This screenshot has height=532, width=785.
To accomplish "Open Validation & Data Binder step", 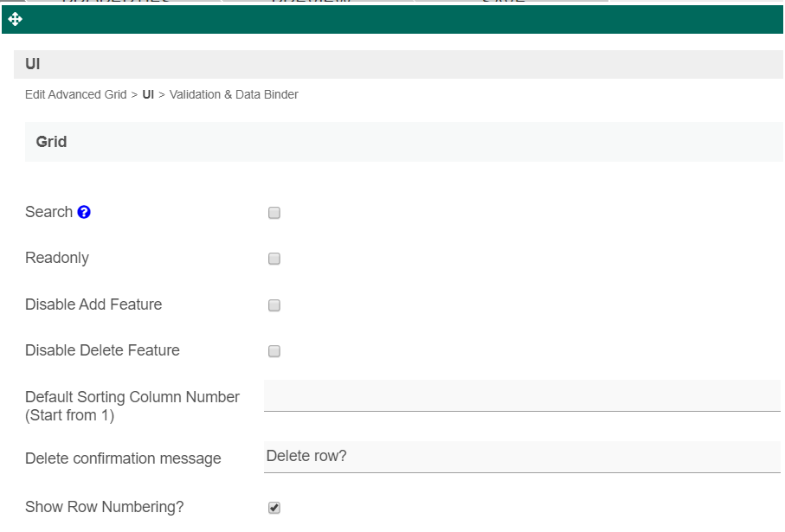I will click(234, 94).
